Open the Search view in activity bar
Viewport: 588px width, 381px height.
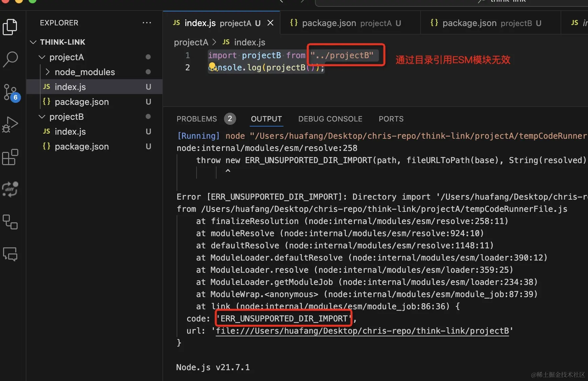10,59
